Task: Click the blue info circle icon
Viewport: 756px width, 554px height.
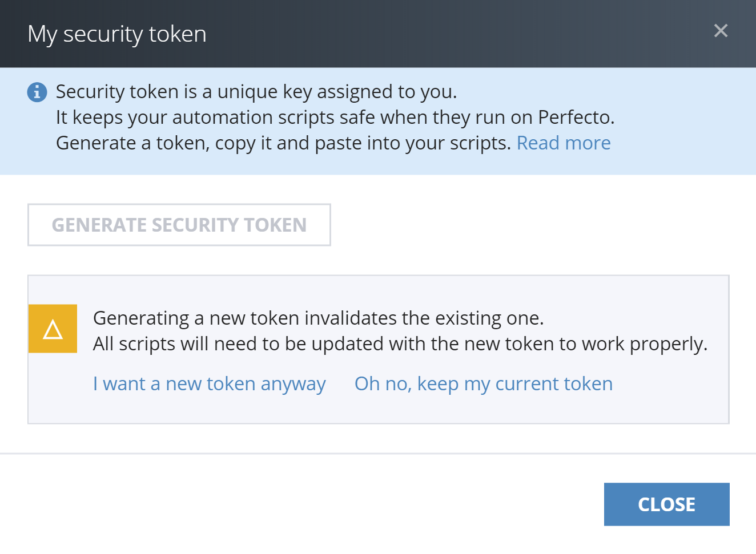Action: pos(37,92)
